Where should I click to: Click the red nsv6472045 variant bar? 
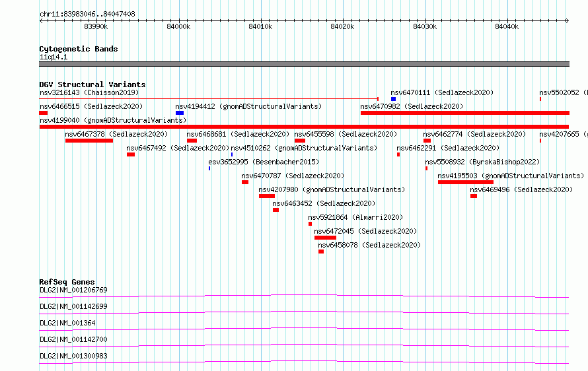[326, 238]
